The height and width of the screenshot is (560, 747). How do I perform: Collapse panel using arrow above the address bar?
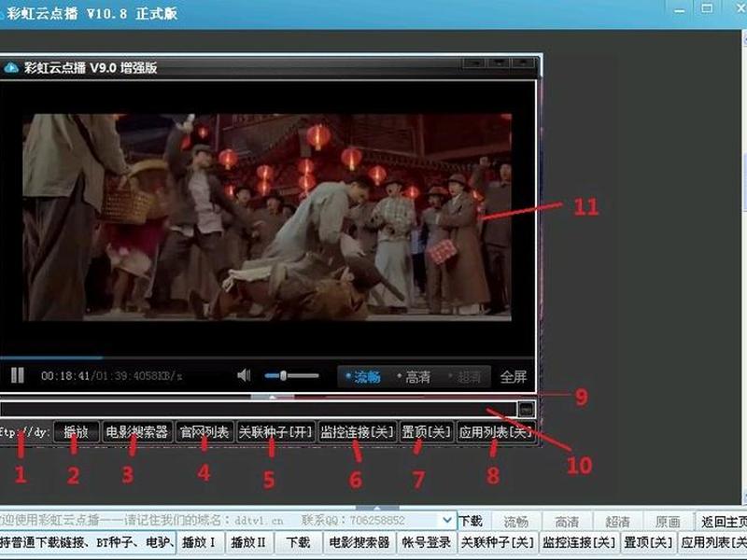pyautogui.click(x=377, y=508)
